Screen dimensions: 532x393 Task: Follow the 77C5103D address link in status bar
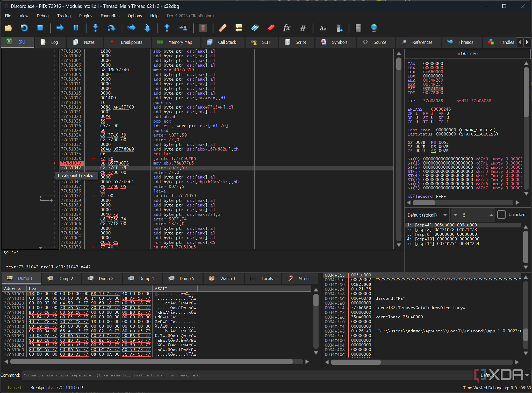66,388
